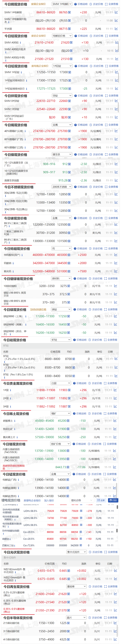Viewport: 121px width, 644px height.
Task: Open trend chart for 1#铅锭湖南地区价 row
Action: coord(117,89)
